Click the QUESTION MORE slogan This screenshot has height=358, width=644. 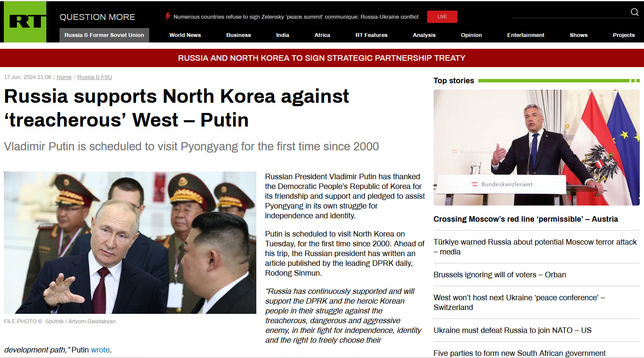click(x=97, y=17)
